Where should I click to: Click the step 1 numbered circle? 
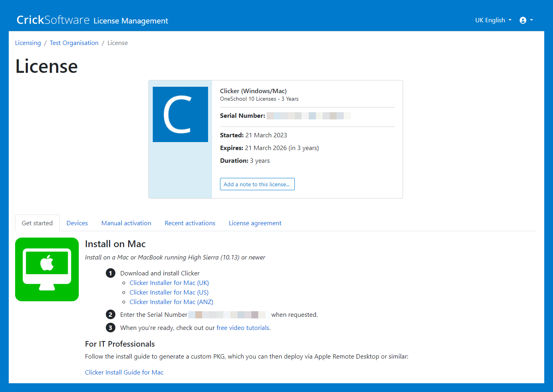111,273
